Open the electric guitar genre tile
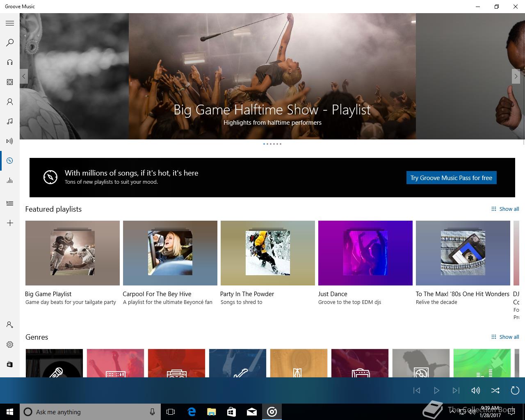 (237, 363)
